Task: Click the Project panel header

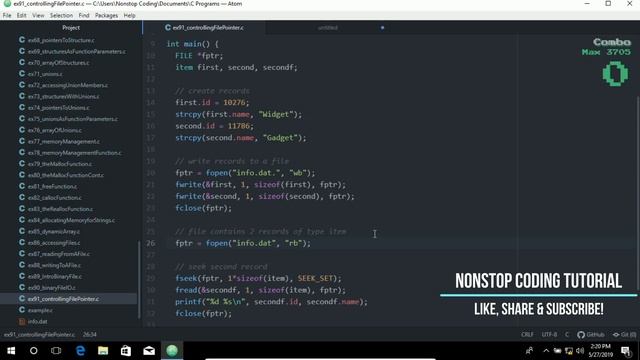Action: click(x=71, y=28)
